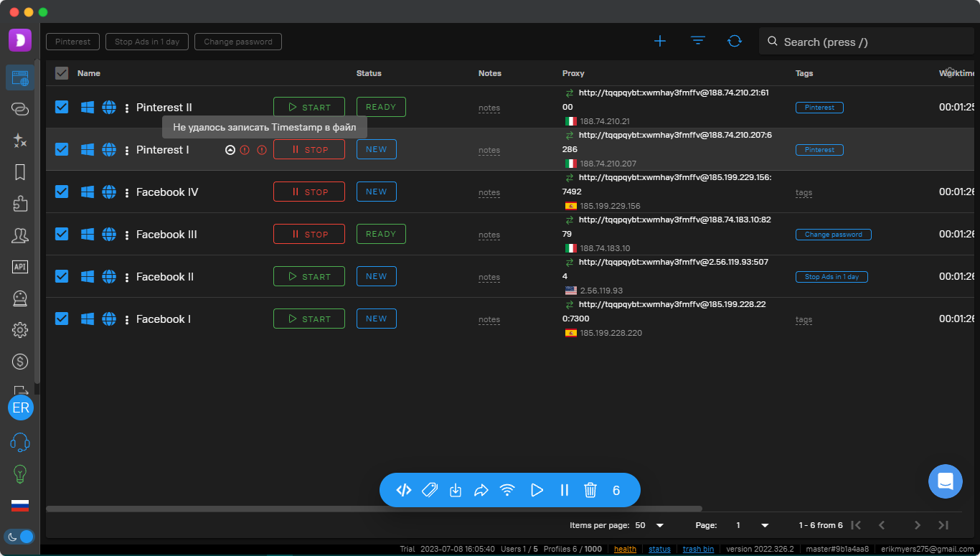980x556 pixels.
Task: Open three-dot menu for Pinterest I
Action: click(127, 150)
